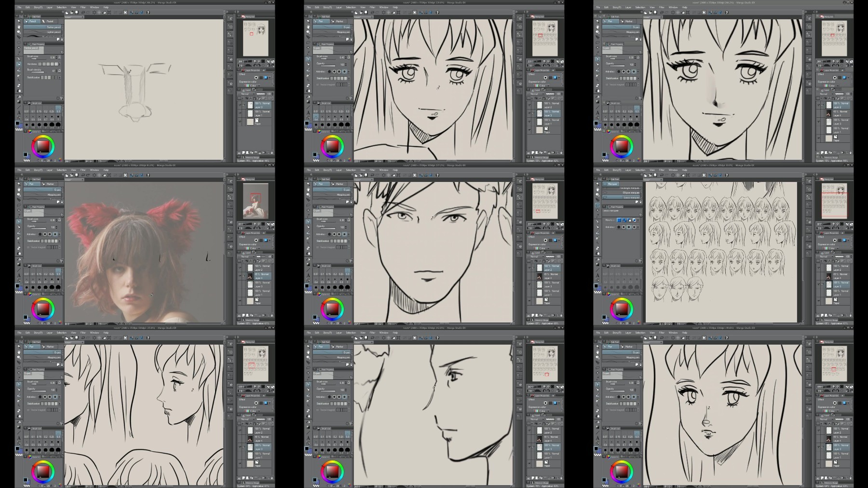Click the Undo arrow in the nose-sketch window toolbar
This screenshot has height=488, width=868.
pos(83,13)
